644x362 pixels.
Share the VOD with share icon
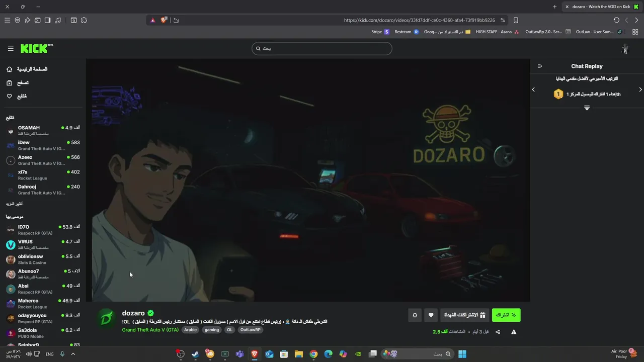coord(498,332)
